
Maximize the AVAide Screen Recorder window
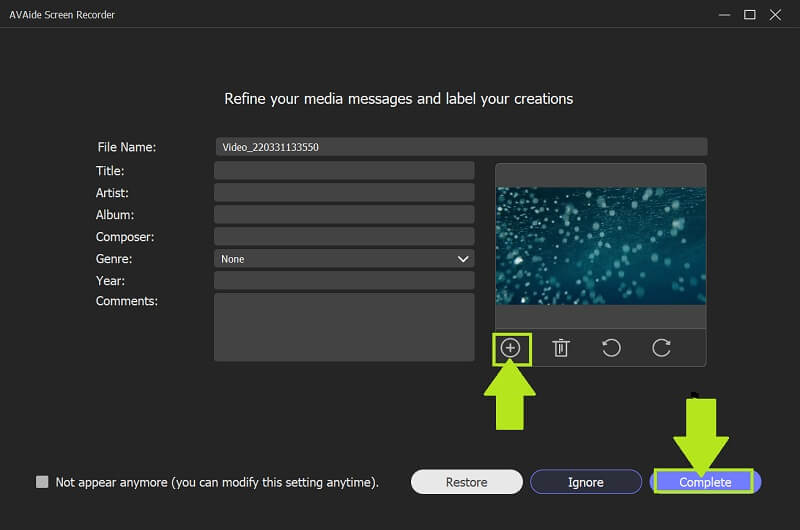[749, 15]
